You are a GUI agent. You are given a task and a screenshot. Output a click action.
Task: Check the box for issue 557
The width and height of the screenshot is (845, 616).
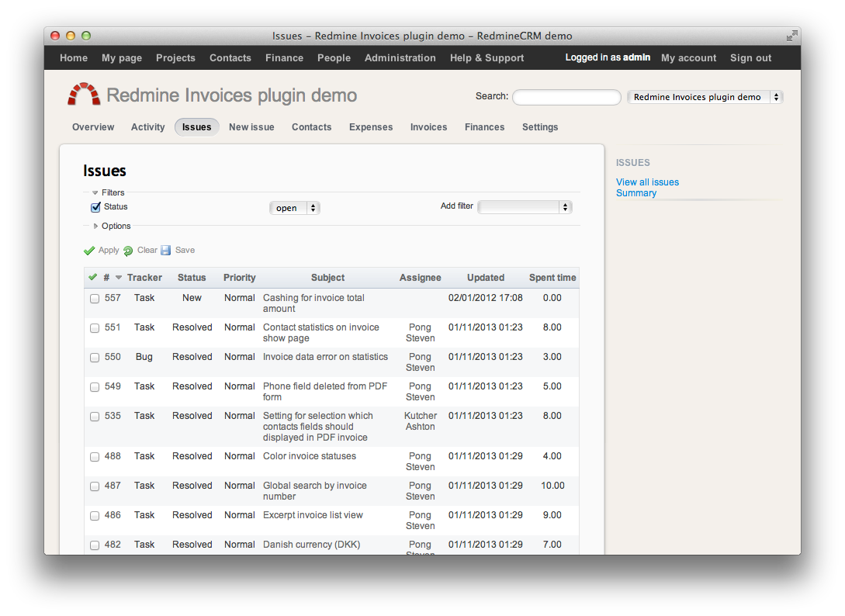coord(95,299)
